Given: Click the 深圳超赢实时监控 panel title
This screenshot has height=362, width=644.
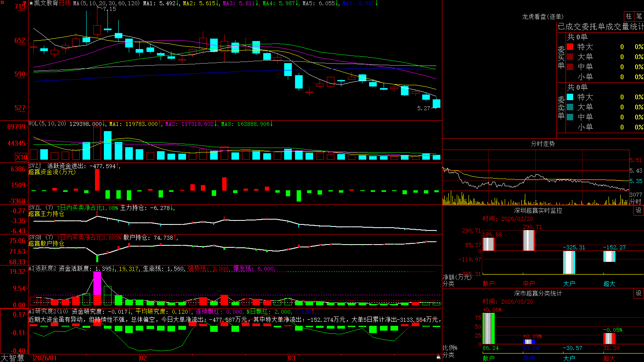Looking at the screenshot, I should pyautogui.click(x=538, y=210).
